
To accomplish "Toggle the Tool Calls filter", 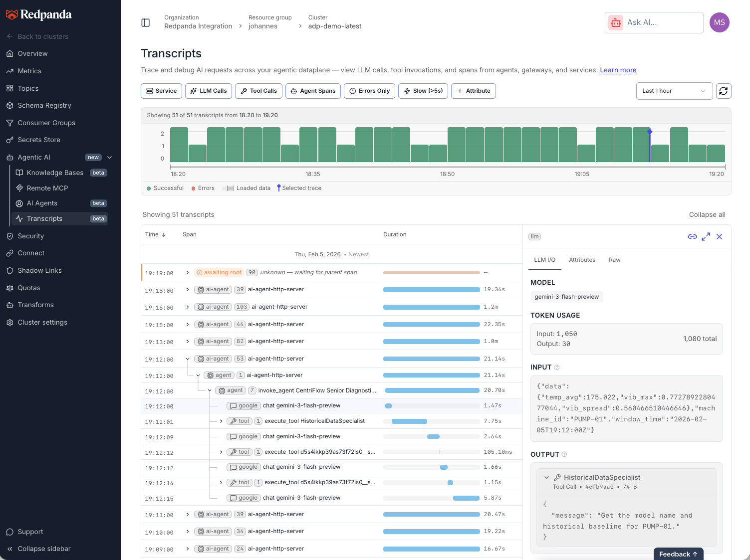I will (x=258, y=91).
